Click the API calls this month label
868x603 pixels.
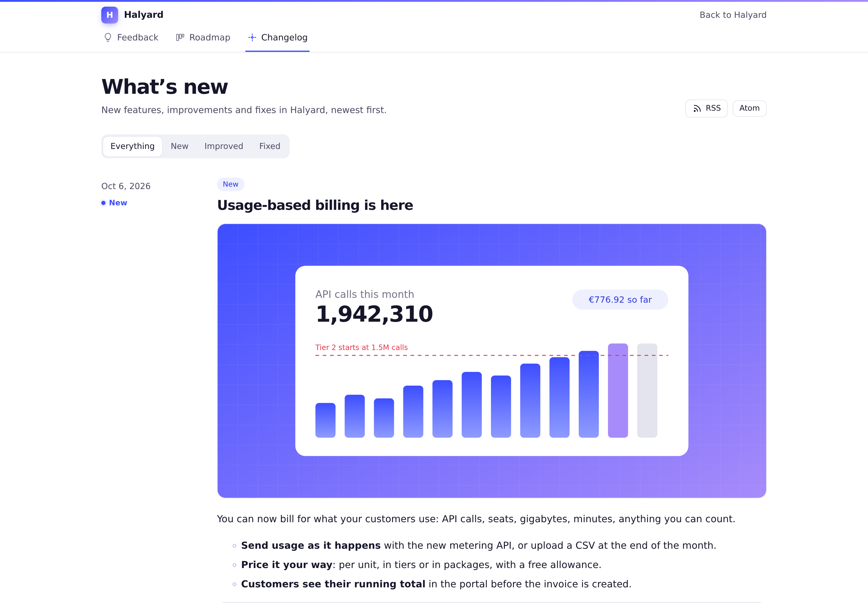[x=364, y=294]
